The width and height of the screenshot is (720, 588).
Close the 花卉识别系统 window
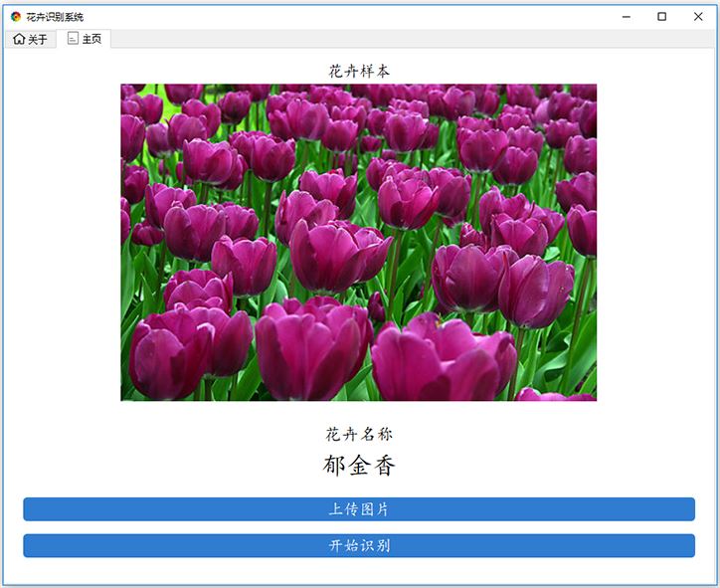pos(698,17)
